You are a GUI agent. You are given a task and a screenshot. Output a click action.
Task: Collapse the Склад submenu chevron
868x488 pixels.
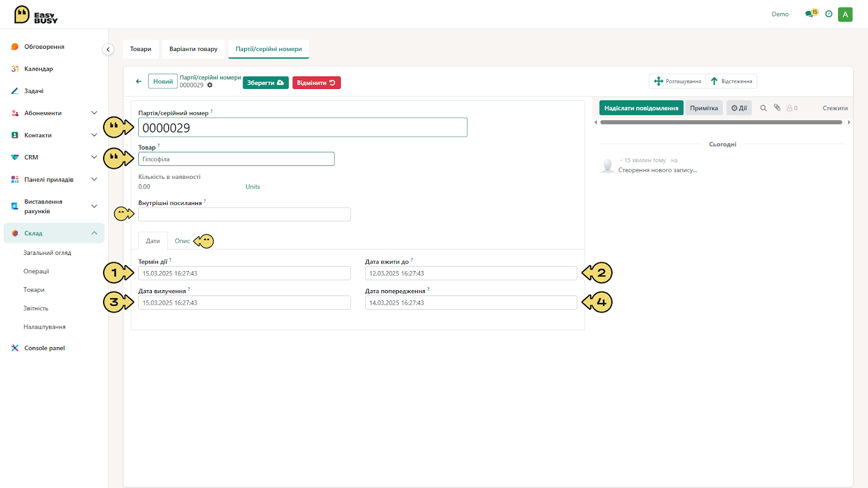click(94, 233)
